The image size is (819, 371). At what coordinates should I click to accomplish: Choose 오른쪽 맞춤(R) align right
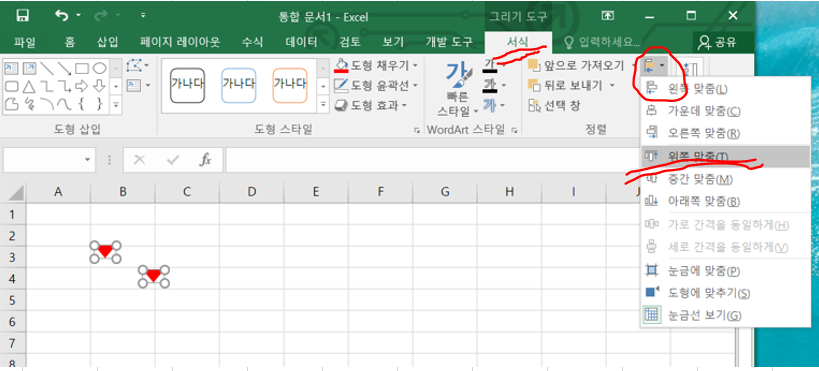[725, 133]
